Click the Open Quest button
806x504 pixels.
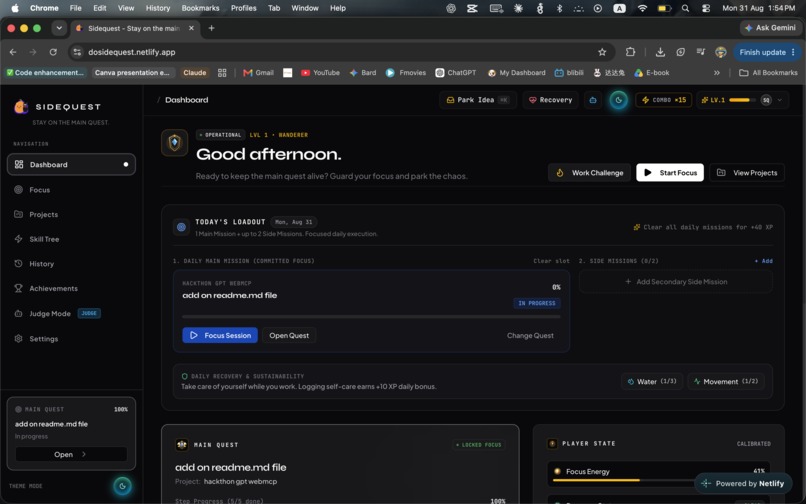coord(289,335)
